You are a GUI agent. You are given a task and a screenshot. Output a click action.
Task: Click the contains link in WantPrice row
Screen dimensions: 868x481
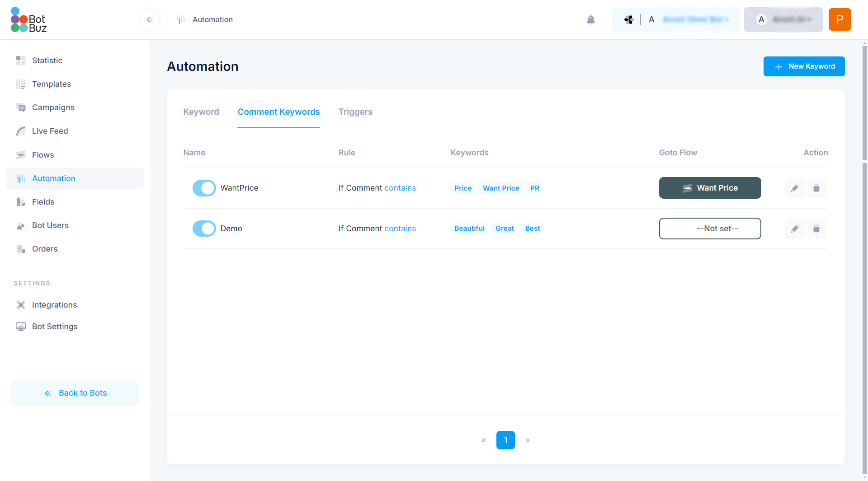pos(400,188)
